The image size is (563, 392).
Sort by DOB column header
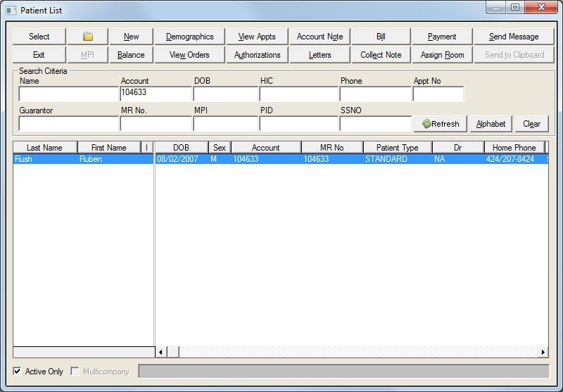[x=181, y=148]
